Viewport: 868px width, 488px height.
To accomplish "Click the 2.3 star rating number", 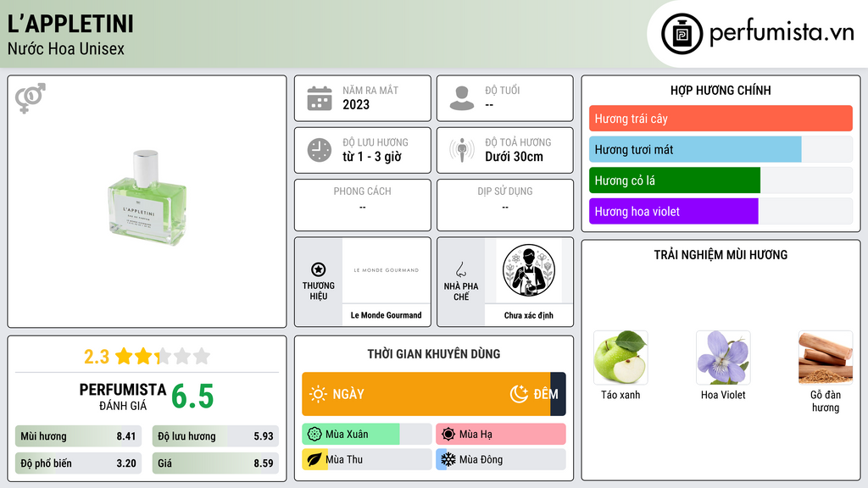I will 97,357.
